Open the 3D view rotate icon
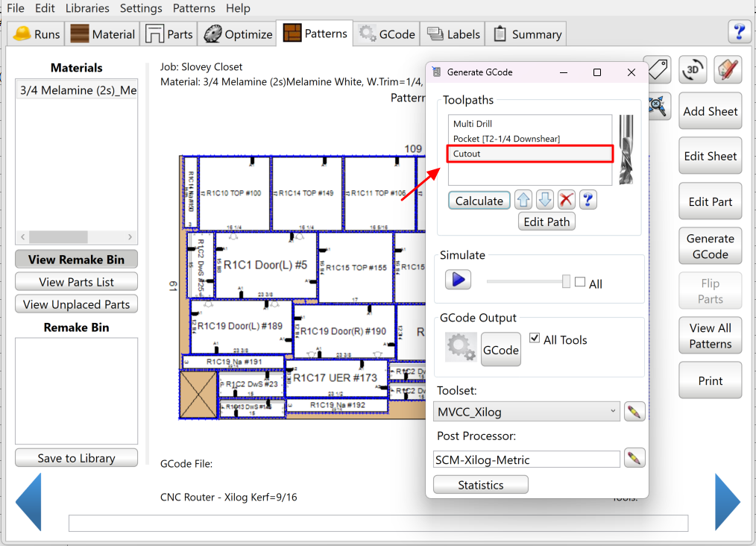Viewport: 756px width, 546px height. pyautogui.click(x=693, y=69)
